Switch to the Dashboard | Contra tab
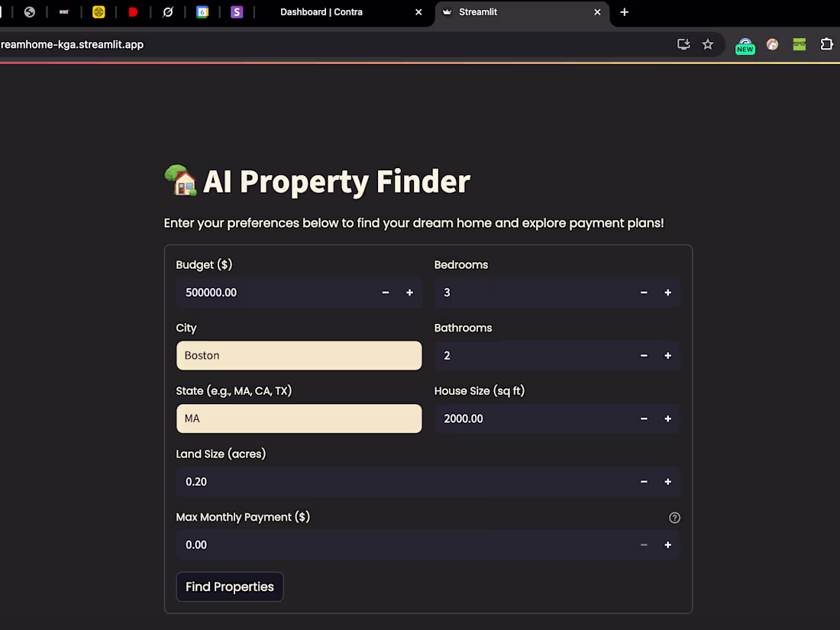The height and width of the screenshot is (630, 840). tap(321, 12)
